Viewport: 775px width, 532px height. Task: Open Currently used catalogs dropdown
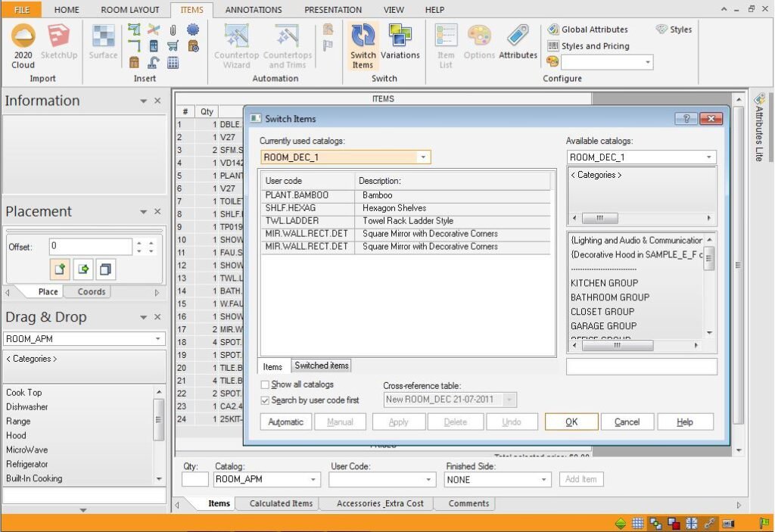click(x=423, y=157)
